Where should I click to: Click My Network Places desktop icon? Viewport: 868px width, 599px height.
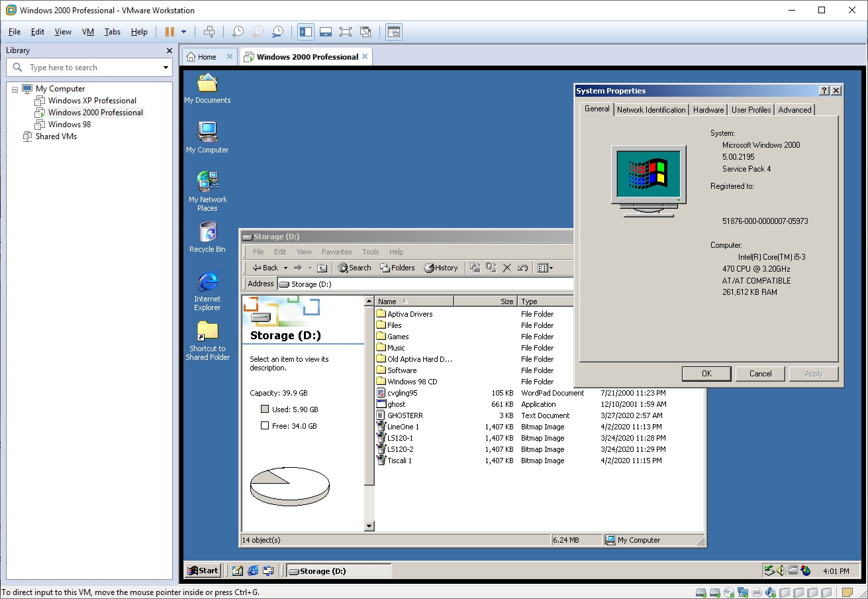207,191
